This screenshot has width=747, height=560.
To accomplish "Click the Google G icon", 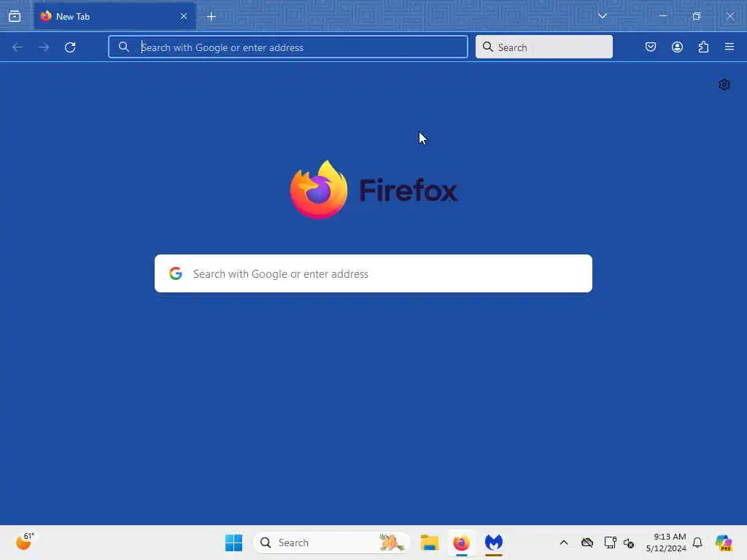I will click(176, 273).
